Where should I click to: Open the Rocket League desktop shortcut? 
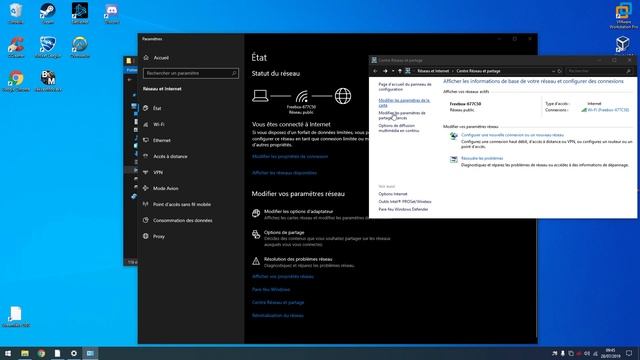48,47
